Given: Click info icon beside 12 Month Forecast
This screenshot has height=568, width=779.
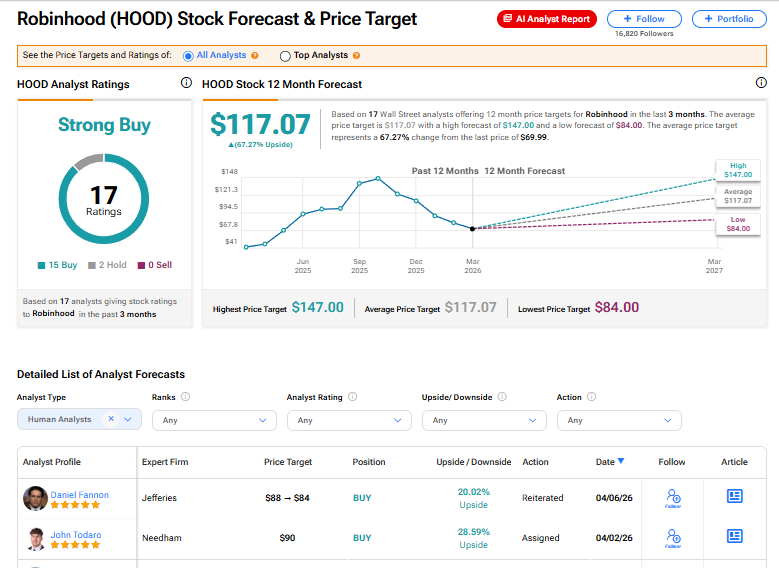Looking at the screenshot, I should [x=761, y=84].
